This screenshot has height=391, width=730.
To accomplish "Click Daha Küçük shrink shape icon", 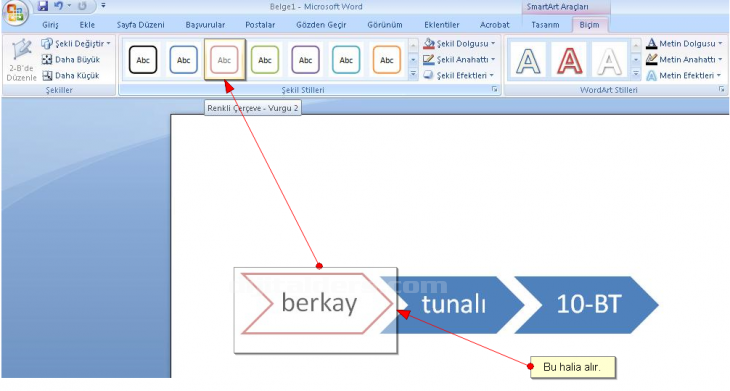I will click(47, 75).
